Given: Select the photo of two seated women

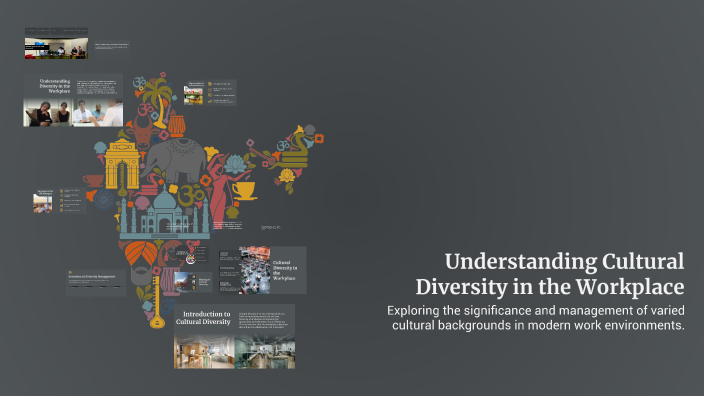Looking at the screenshot, I should (48, 112).
